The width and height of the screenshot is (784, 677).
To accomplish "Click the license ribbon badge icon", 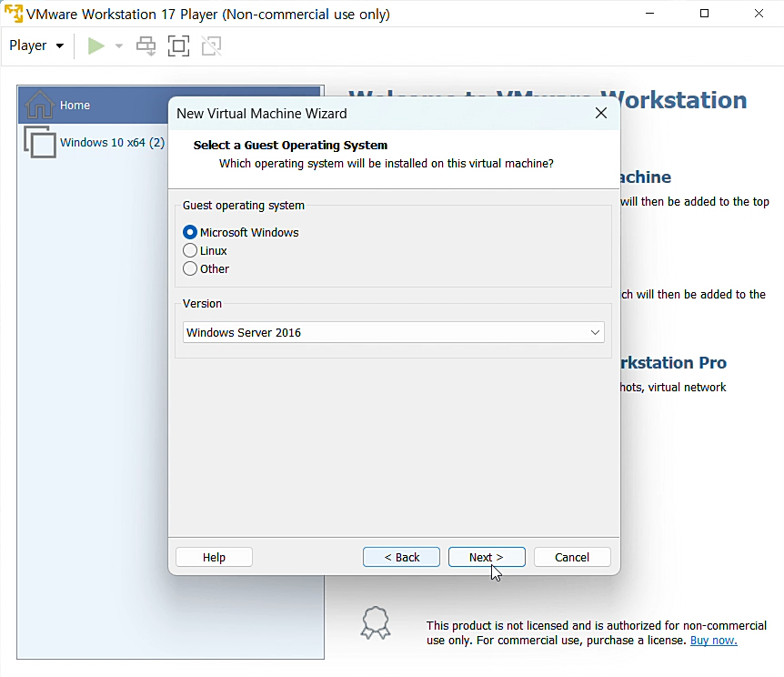I will click(x=376, y=622).
